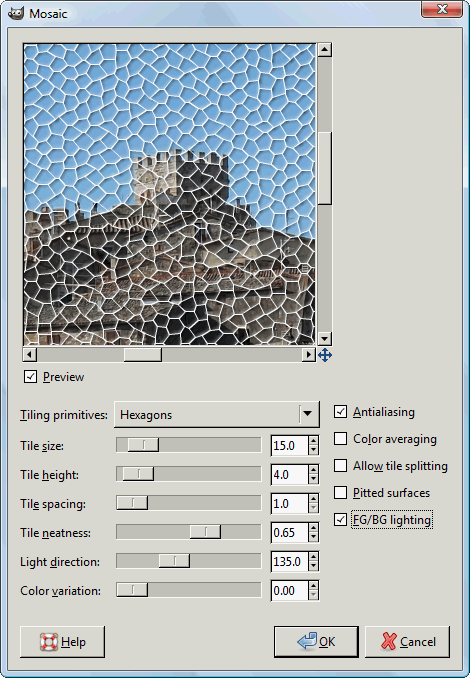Cancel the Mosaic dialog

pyautogui.click(x=407, y=642)
